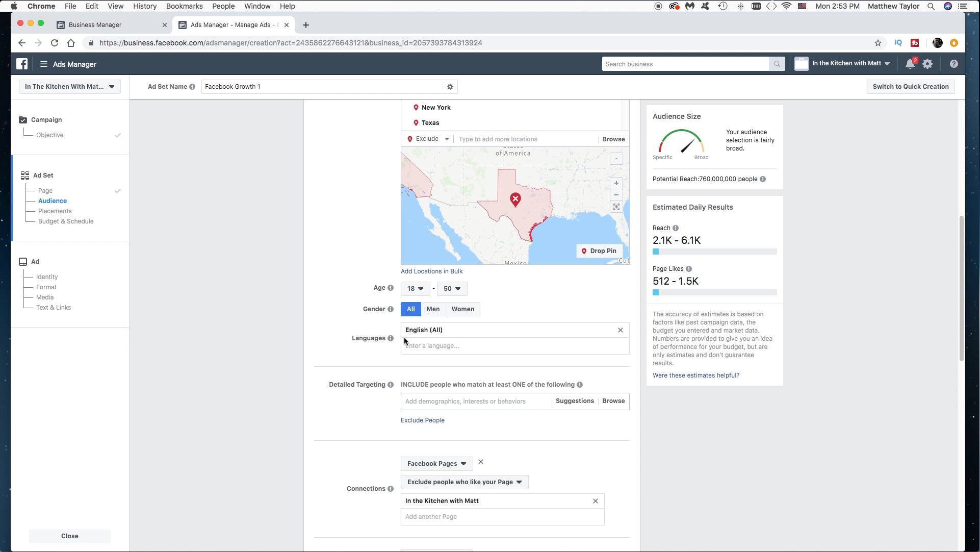Open Facebook Pages connection dropdown
The image size is (980, 552).
point(437,464)
